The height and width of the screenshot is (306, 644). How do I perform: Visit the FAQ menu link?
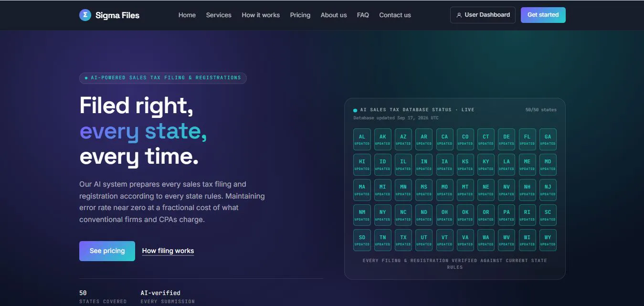point(363,15)
